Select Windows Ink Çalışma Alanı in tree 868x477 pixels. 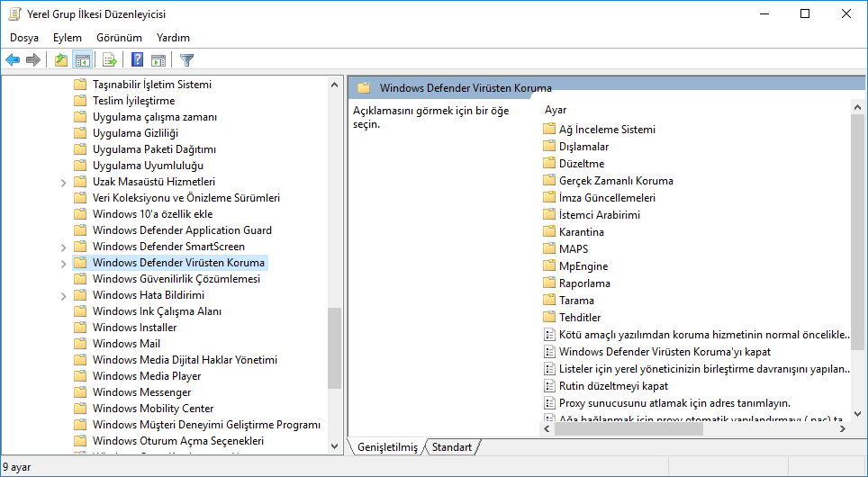(x=157, y=311)
